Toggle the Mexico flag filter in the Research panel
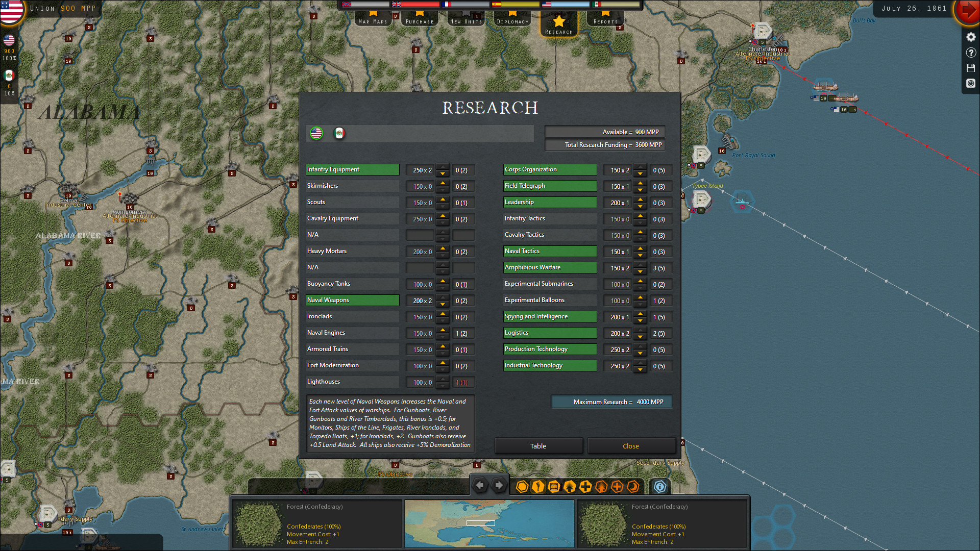This screenshot has height=551, width=980. [338, 133]
